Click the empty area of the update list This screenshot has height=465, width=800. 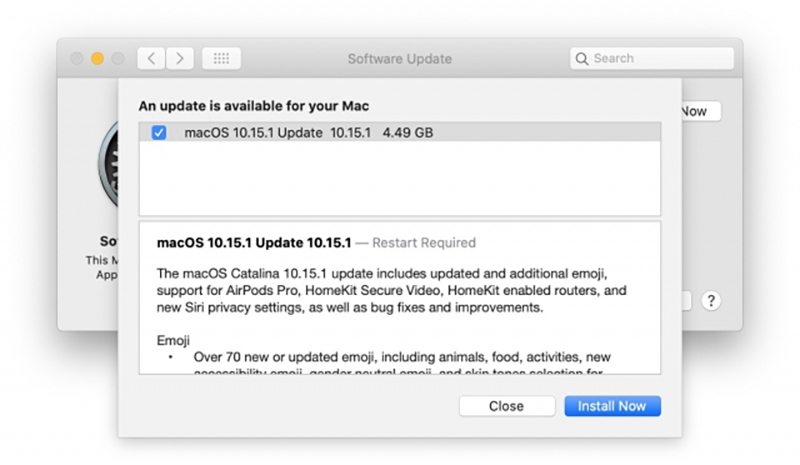(399, 180)
